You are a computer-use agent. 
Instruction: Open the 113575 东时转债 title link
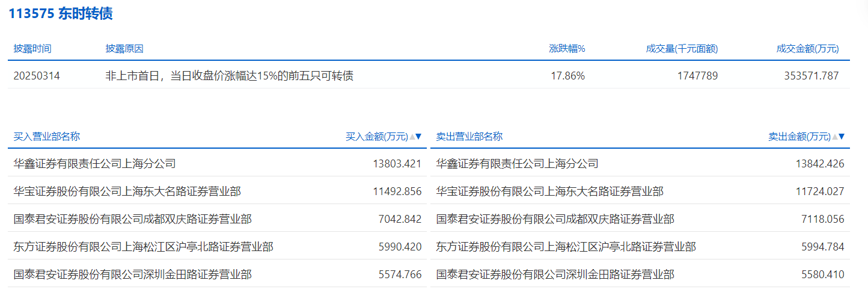tap(60, 14)
